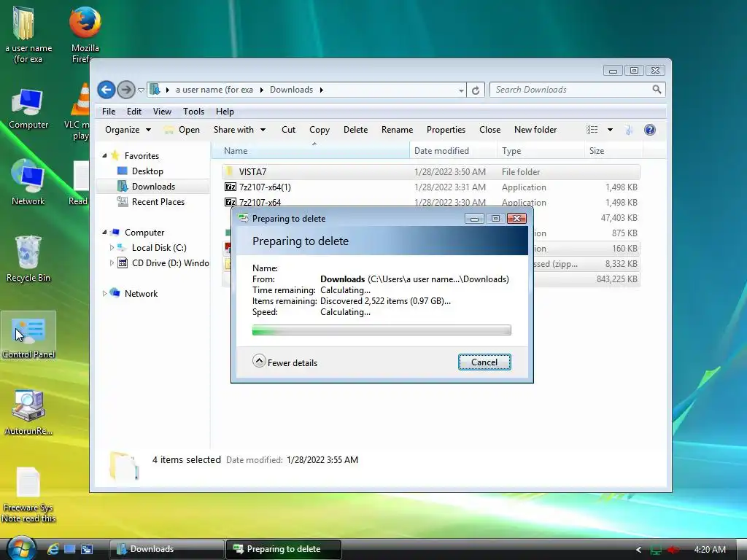The height and width of the screenshot is (560, 747).
Task: Select the 7z2107-x64 file
Action: (x=430, y=202)
